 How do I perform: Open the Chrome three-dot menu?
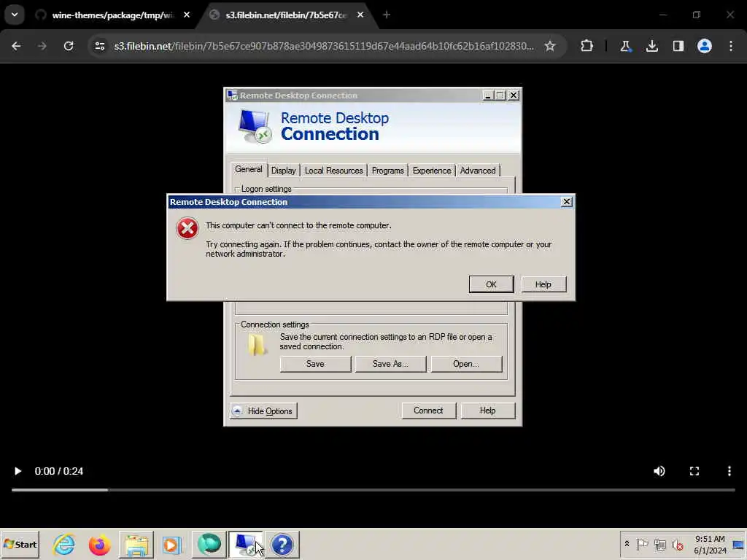[x=731, y=46]
